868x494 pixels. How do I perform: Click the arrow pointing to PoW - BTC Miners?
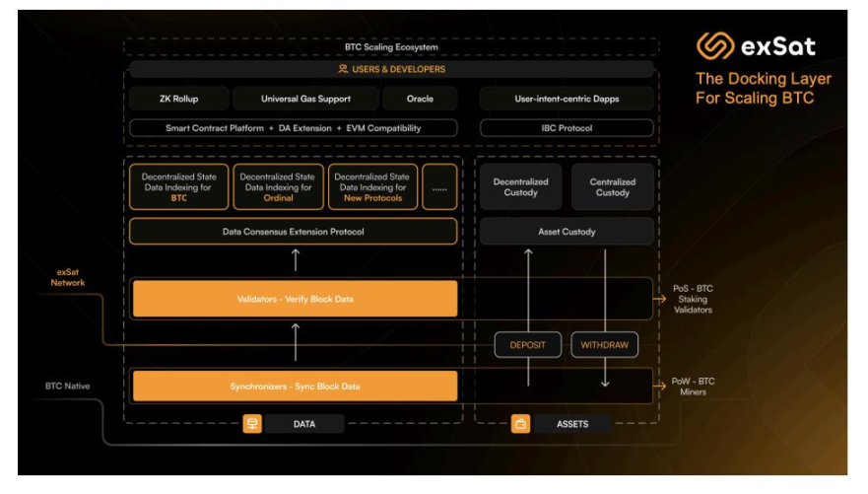(660, 386)
